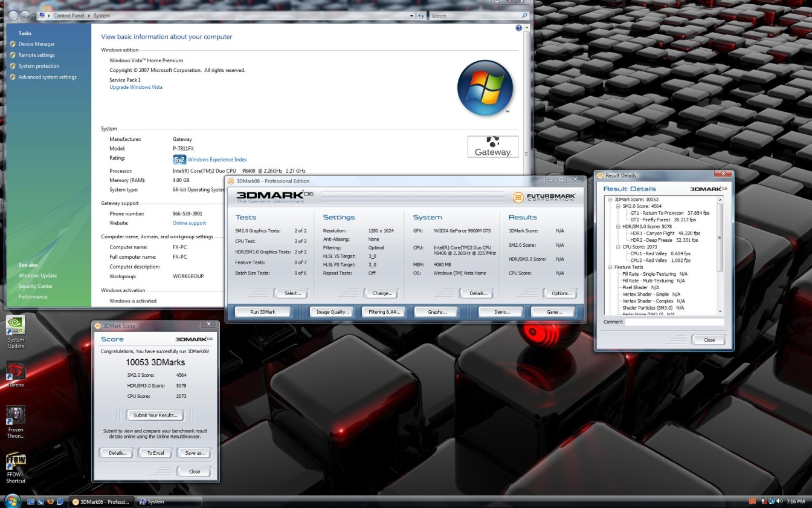
Task: Click Comment field in Result Details
Action: [674, 322]
